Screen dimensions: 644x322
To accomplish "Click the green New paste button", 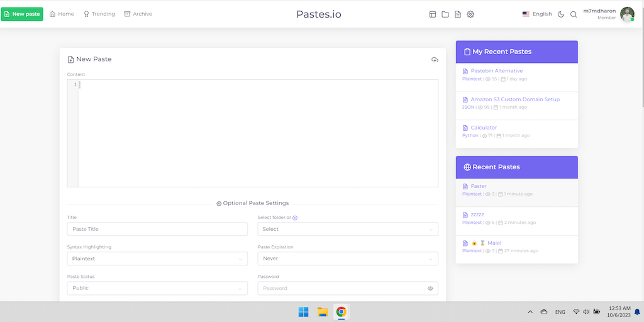I will 22,14.
